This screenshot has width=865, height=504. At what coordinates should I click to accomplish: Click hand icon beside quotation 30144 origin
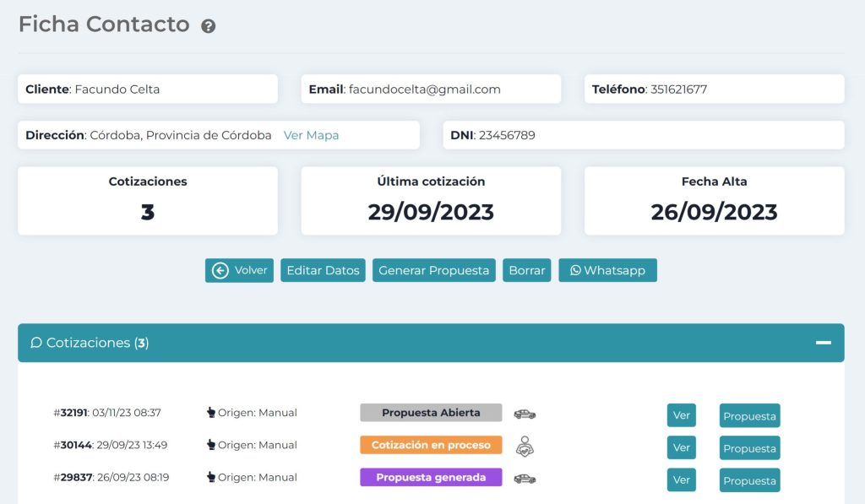pos(211,445)
